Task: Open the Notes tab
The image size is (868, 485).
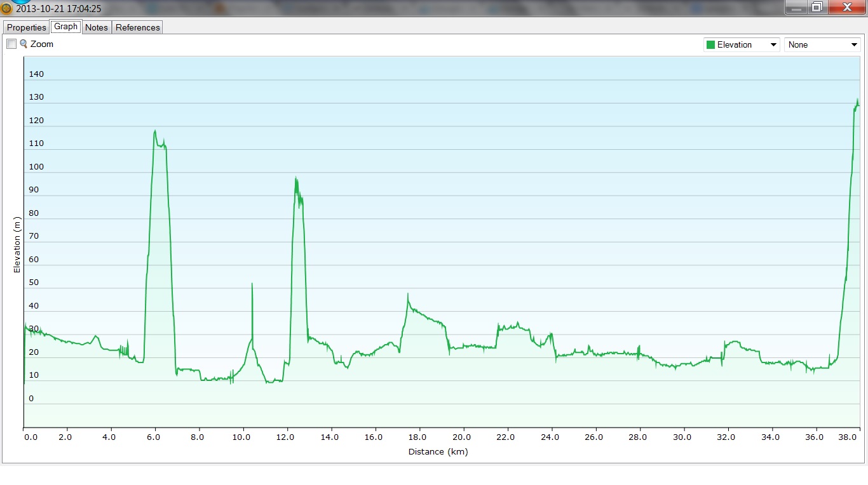Action: [x=97, y=27]
